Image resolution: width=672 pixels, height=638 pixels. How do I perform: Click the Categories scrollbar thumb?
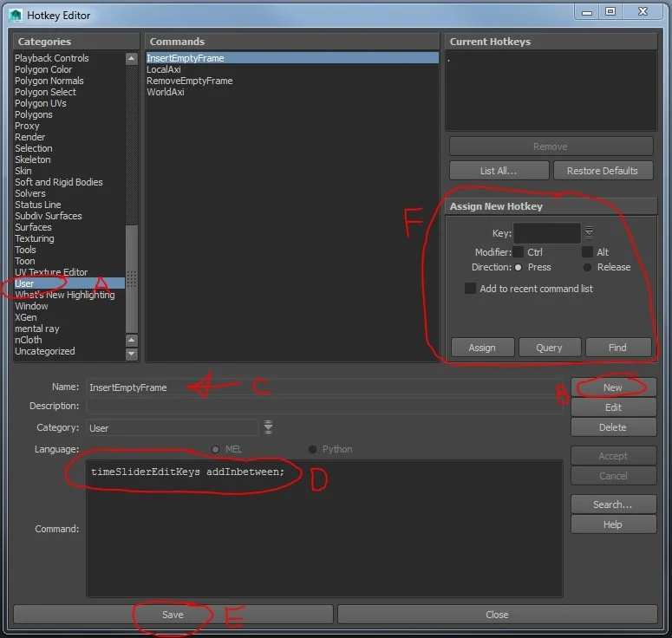[132, 278]
